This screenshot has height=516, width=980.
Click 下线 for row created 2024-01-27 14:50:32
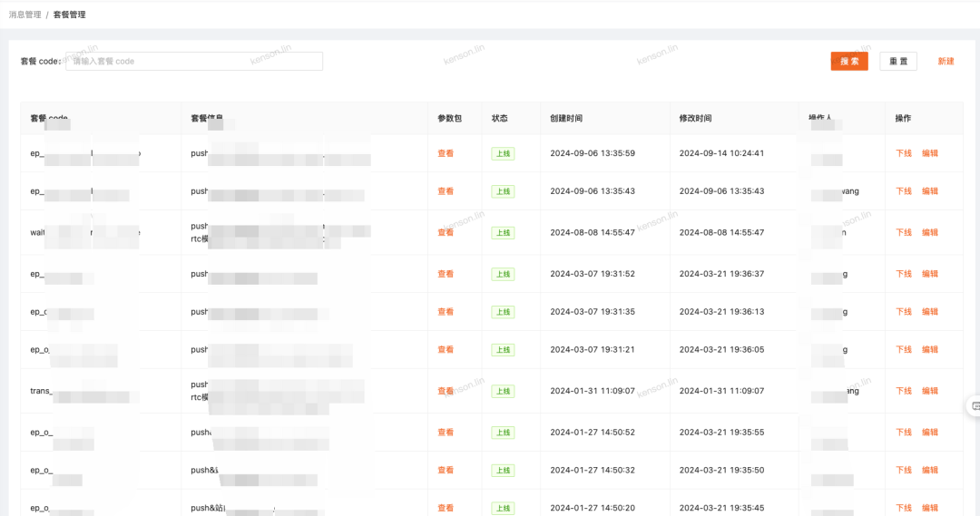coord(904,471)
